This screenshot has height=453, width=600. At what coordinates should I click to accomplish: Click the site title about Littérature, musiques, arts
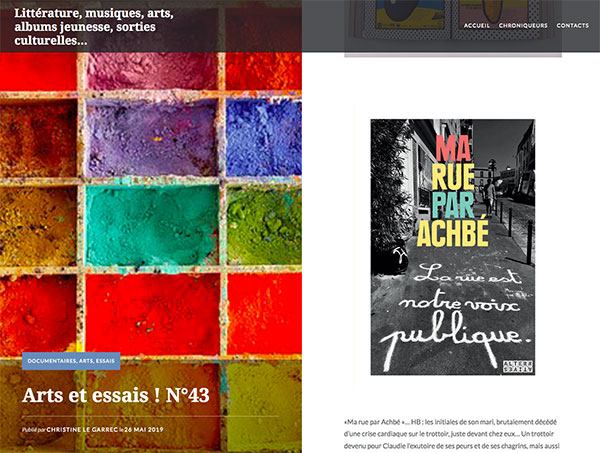(94, 26)
